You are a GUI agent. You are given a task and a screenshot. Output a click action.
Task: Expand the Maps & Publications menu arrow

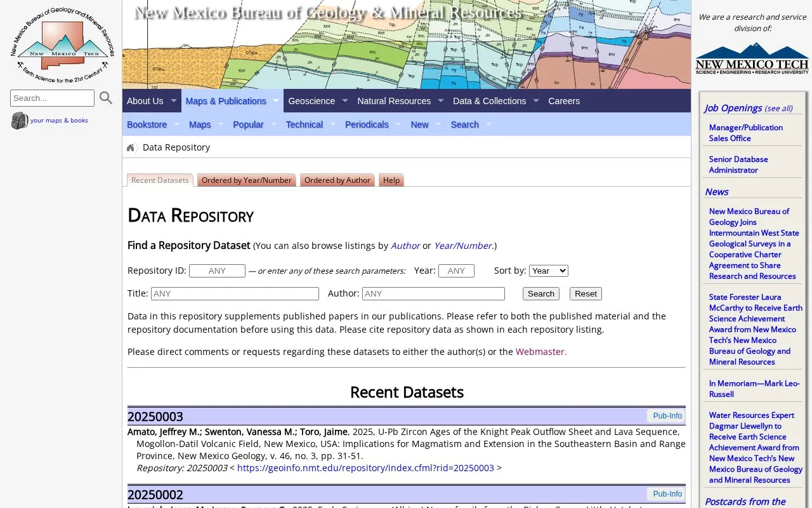click(x=276, y=100)
